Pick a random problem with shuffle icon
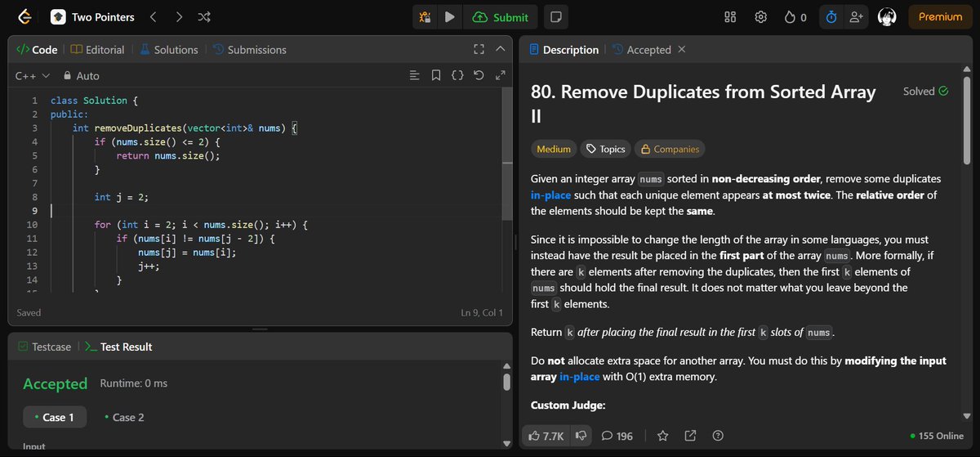Image resolution: width=980 pixels, height=457 pixels. point(204,16)
